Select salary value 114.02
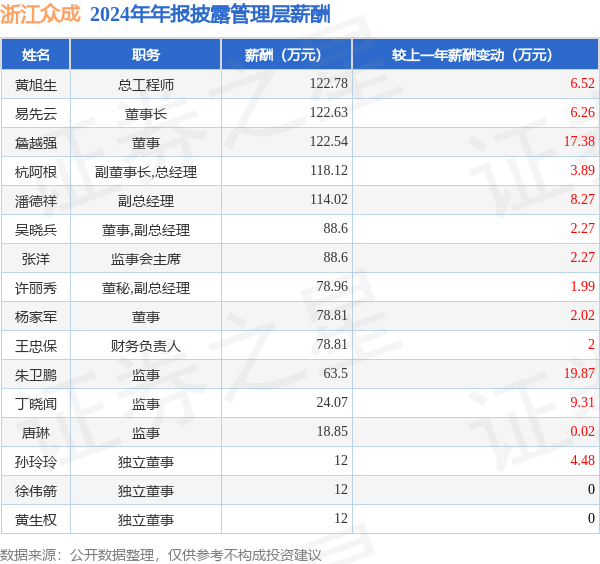Viewport: 600px width, 564px height. (329, 200)
